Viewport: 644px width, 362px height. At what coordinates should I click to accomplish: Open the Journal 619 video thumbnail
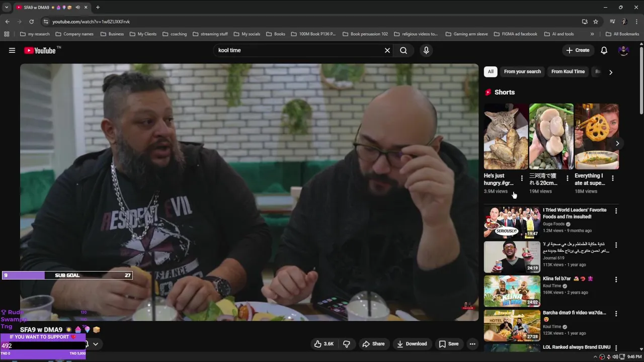tap(512, 256)
